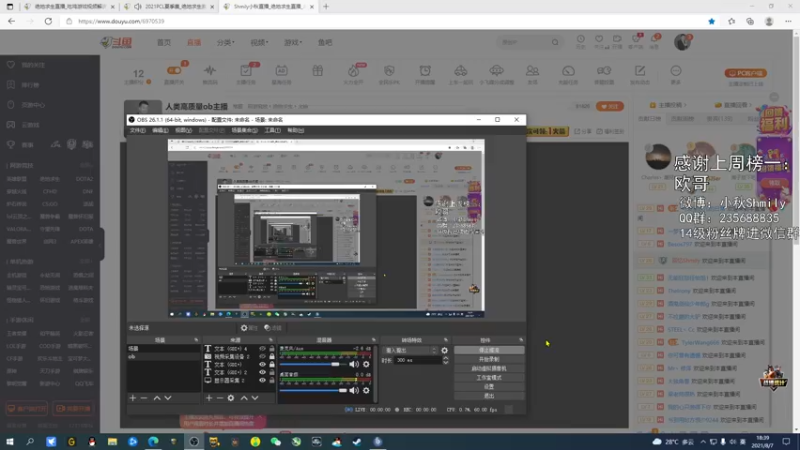Open OBS Settings button in controls
Viewport: 800px width, 450px height.
tap(489, 387)
